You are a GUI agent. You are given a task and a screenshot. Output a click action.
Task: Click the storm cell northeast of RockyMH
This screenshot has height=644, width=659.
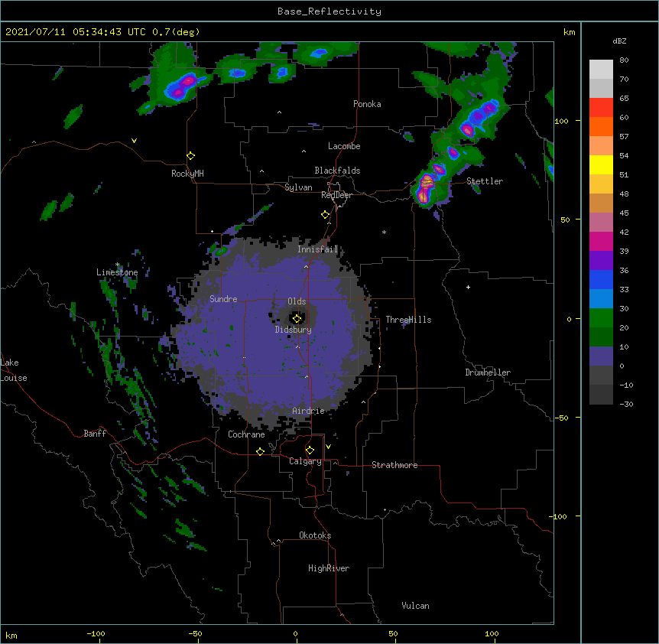[x=183, y=86]
